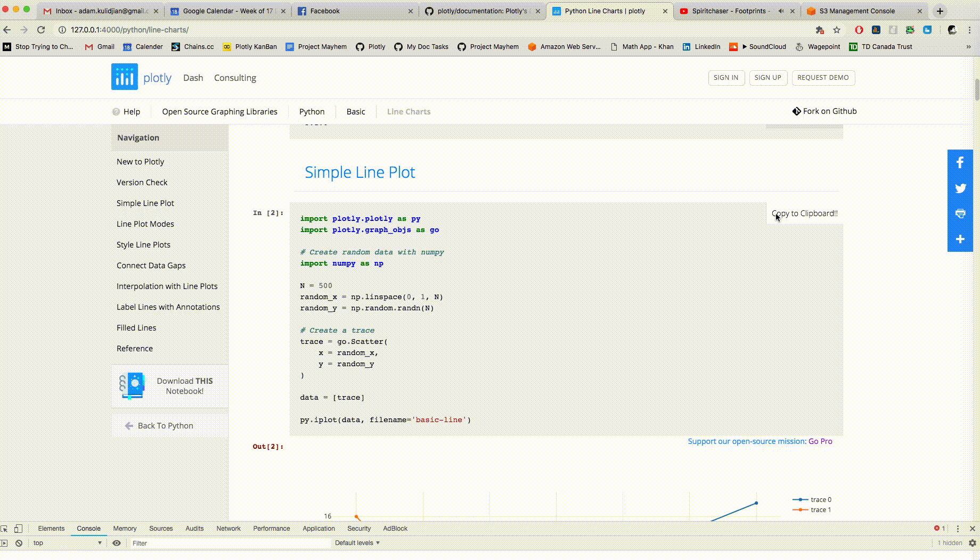Switch to DevTools Application tab
The width and height of the screenshot is (980, 560).
319,529
